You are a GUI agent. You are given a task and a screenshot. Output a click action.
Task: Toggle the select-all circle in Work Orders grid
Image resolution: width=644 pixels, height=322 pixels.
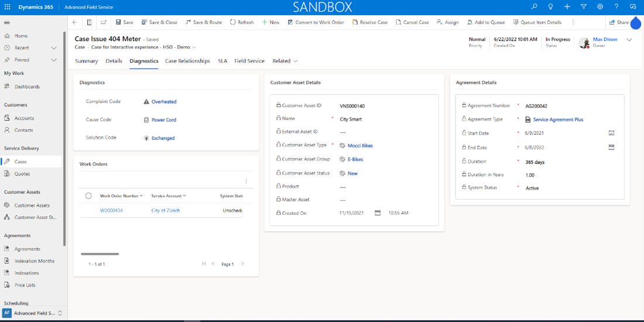88,196
